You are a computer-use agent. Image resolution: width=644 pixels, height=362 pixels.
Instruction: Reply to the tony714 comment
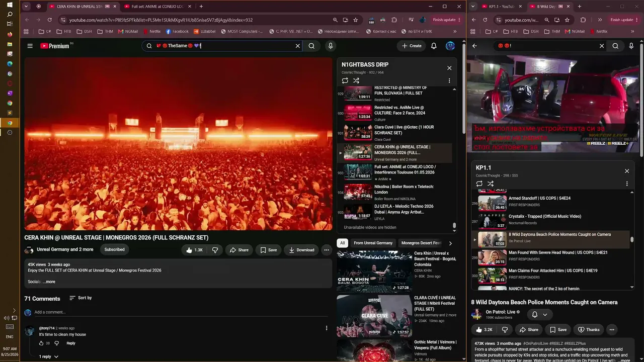coord(71,343)
